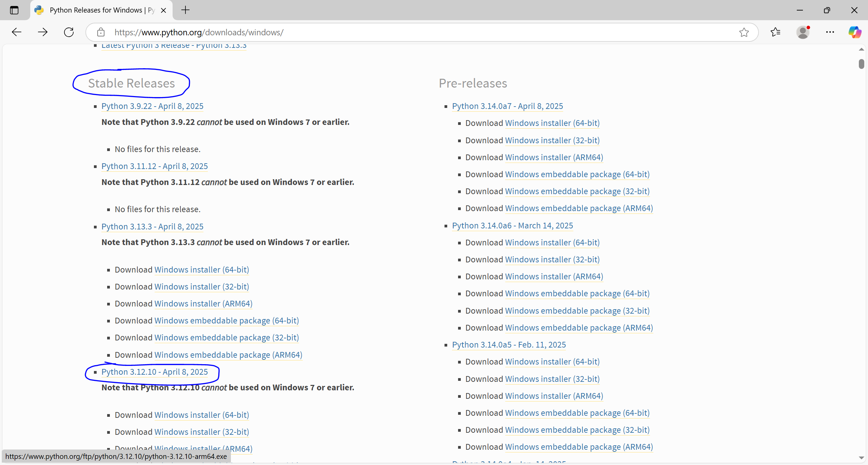Download 3.14.0a6 Windows installer (ARM64)
The image size is (868, 465).
(554, 277)
